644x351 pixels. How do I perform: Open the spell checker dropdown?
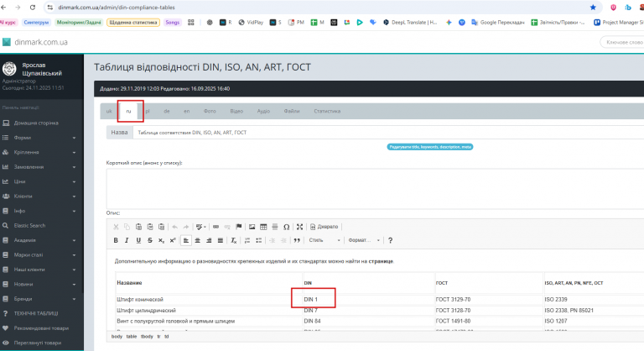pyautogui.click(x=201, y=227)
